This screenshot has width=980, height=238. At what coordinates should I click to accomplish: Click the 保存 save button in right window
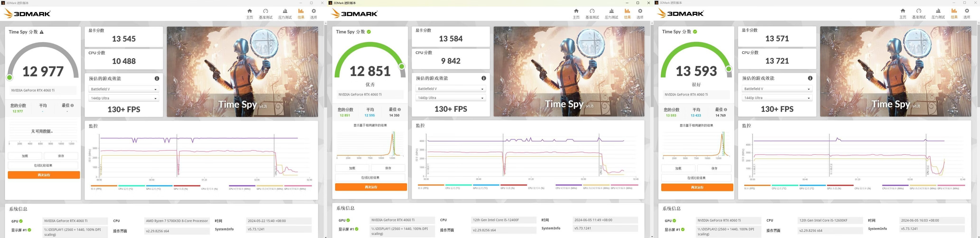714,168
